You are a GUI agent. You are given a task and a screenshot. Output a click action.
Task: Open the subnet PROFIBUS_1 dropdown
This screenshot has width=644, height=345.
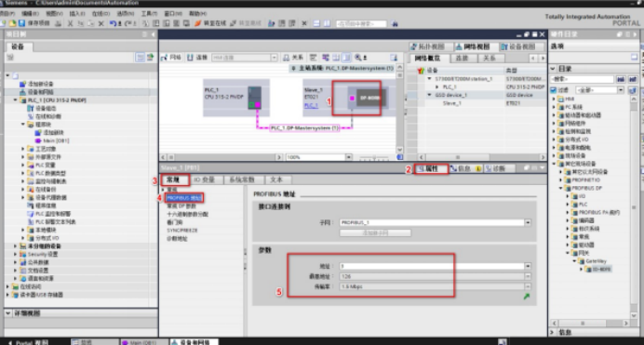[x=528, y=222]
